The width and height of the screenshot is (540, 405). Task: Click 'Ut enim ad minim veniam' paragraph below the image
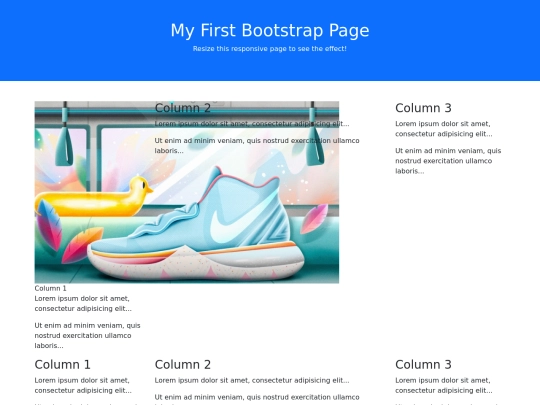pos(87,335)
